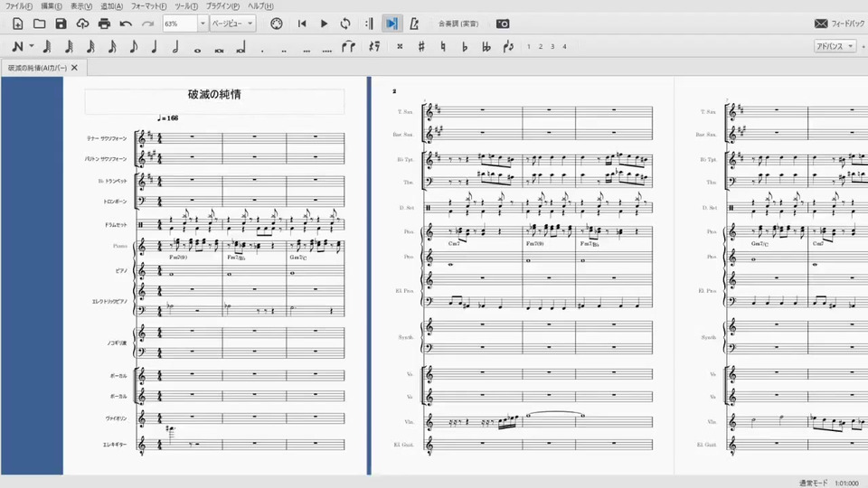Viewport: 868px width, 488px height.
Task: Open 追加(A) menu
Action: tap(112, 6)
